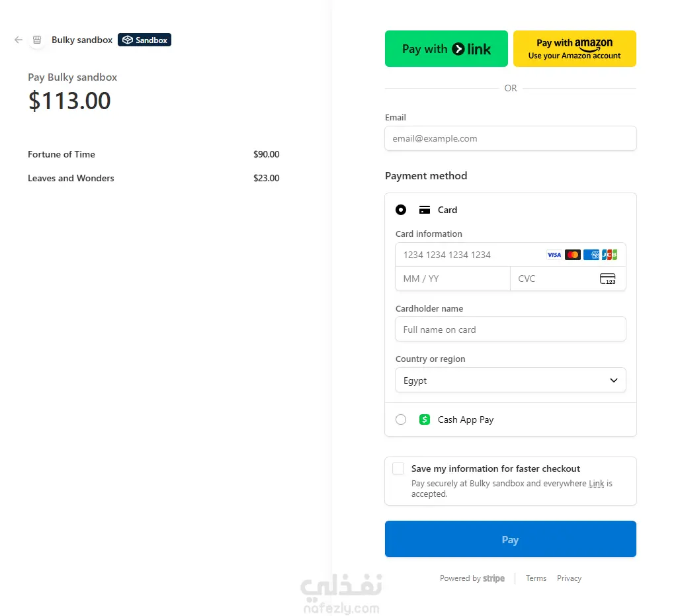Viewport: 682px width, 616px height.
Task: Enable Save my information checkbox
Action: pos(398,468)
